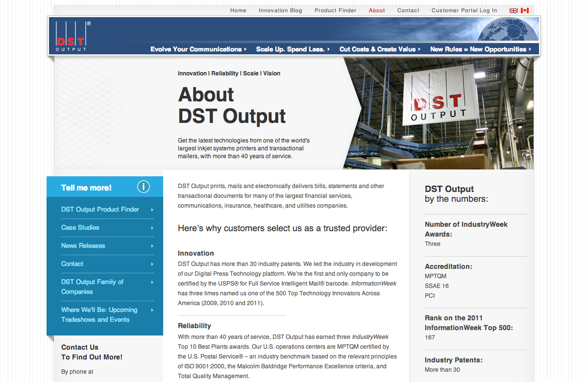Click 'DST Output by the numbers' heading
Screen dimensions: 588x382
pyautogui.click(x=456, y=194)
